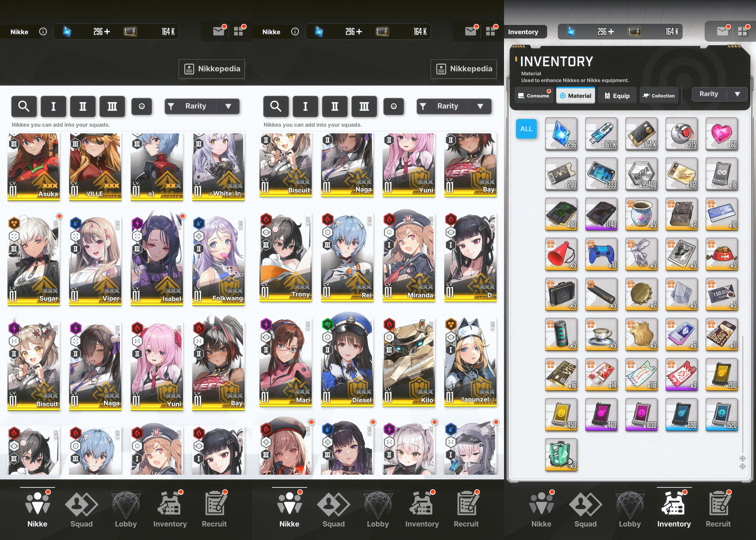The width and height of the screenshot is (756, 540).
Task: Open Kilo character card
Action: (409, 363)
